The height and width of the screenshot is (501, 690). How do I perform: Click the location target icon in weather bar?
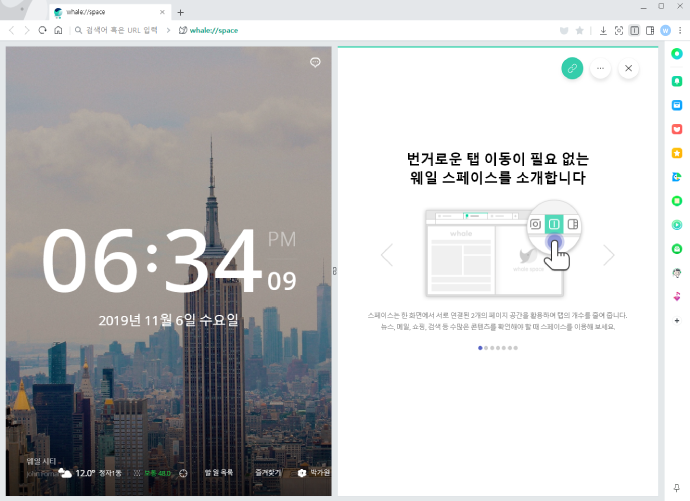pos(183,473)
